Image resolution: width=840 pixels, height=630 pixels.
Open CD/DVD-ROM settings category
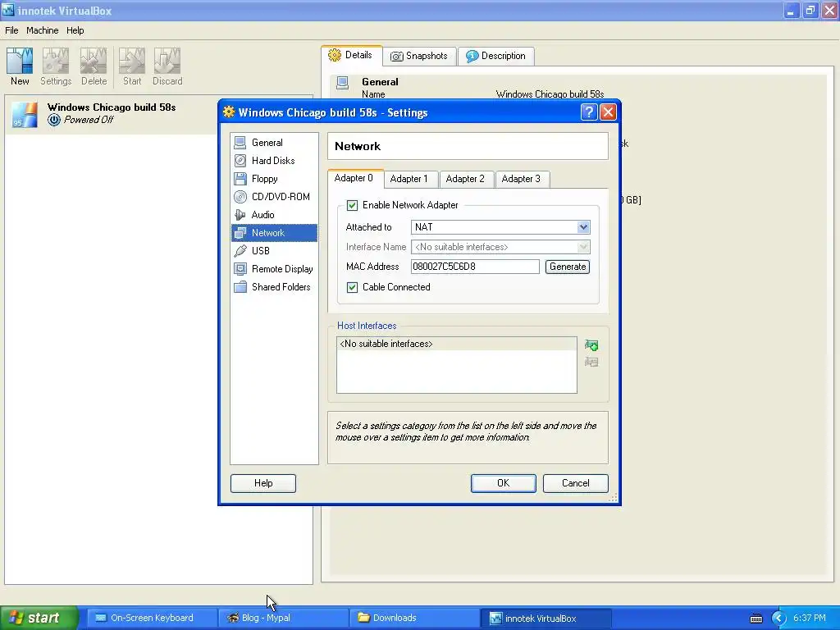pyautogui.click(x=274, y=197)
